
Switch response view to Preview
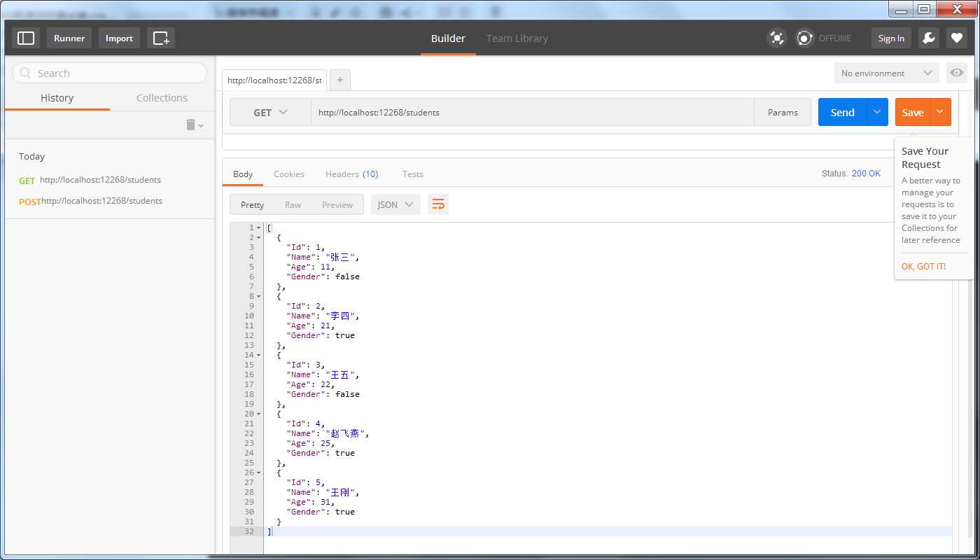337,204
